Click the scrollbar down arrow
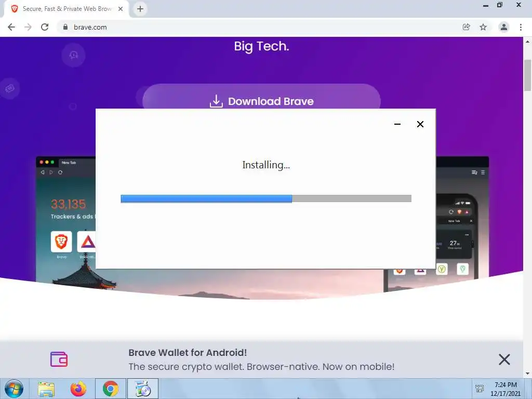The height and width of the screenshot is (399, 532). click(527, 374)
